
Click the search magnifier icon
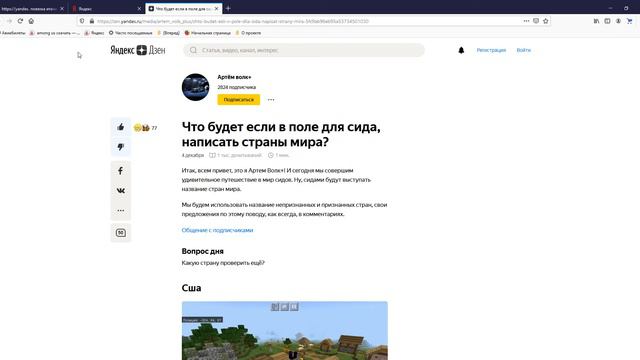193,50
